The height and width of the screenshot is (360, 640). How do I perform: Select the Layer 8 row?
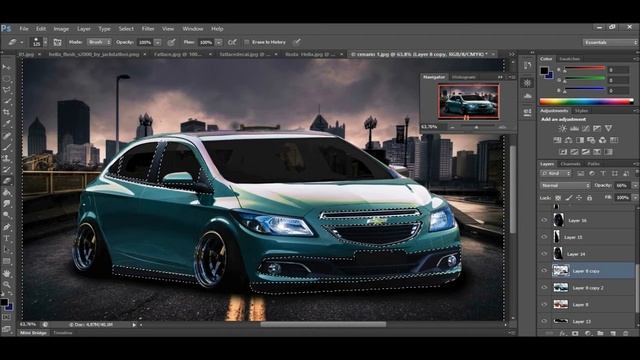587,304
